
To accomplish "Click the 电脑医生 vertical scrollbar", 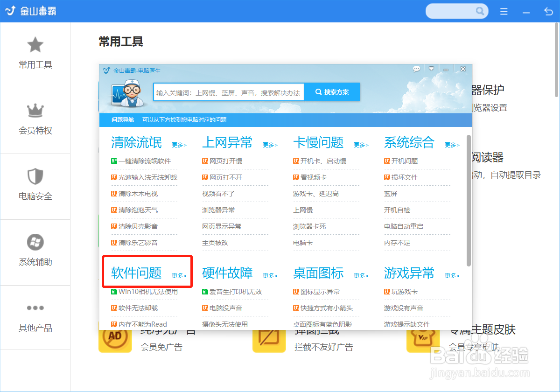I will pyautogui.click(x=469, y=201).
